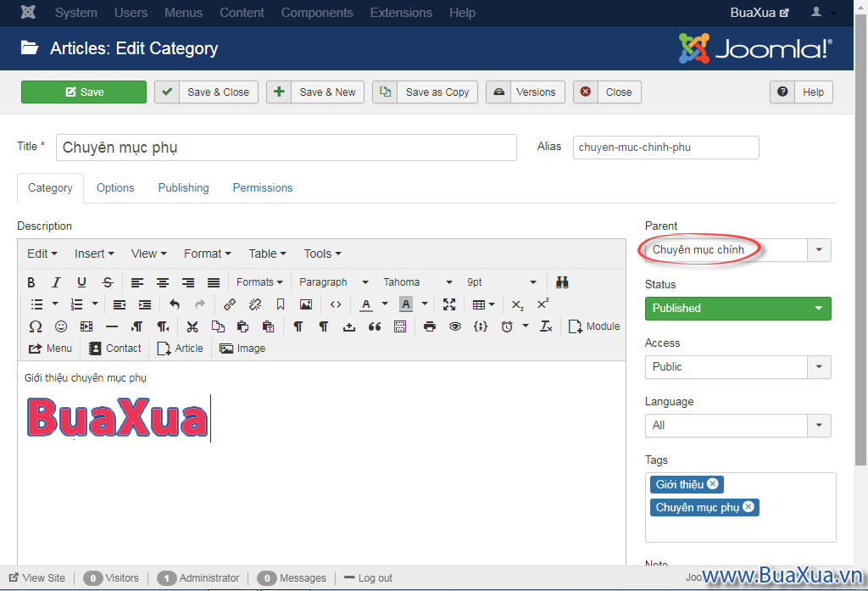Switch to the Publishing tab
This screenshot has height=591, width=868.
coord(183,187)
